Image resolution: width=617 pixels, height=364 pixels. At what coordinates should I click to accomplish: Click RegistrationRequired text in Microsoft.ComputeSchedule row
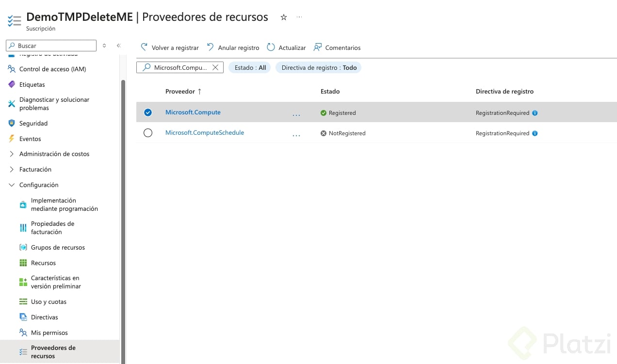(x=503, y=133)
